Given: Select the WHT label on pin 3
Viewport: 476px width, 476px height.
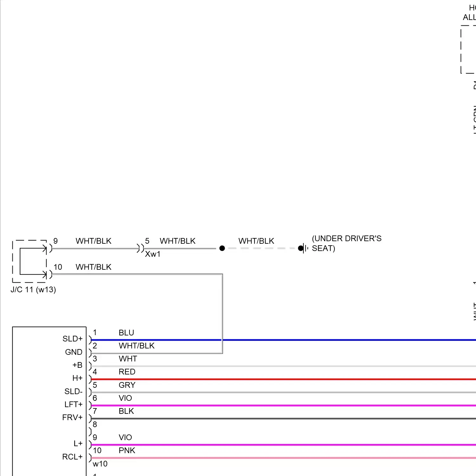Looking at the screenshot, I should (x=128, y=359).
